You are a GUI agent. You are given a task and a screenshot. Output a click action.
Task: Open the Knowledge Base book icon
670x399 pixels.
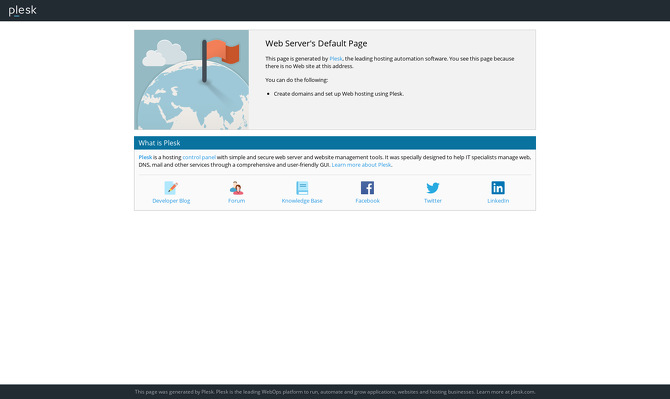point(302,188)
